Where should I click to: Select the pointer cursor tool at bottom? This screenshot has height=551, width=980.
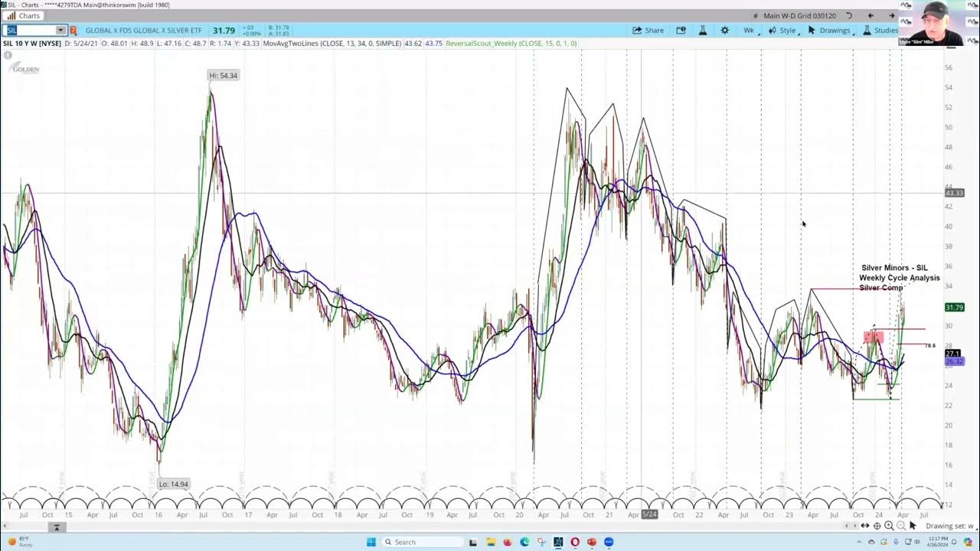coord(913,525)
